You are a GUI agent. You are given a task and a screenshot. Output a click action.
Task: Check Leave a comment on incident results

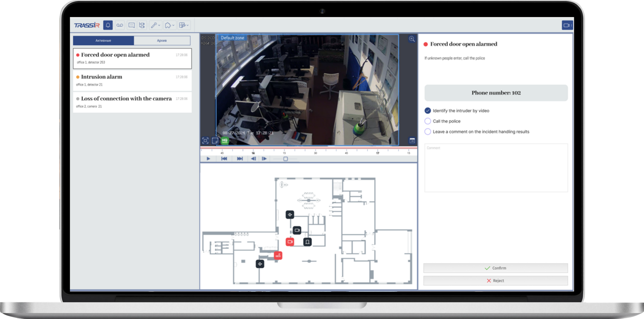(428, 131)
